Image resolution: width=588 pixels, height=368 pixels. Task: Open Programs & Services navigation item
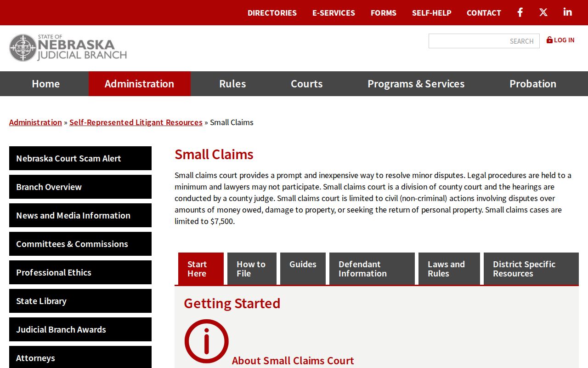416,84
